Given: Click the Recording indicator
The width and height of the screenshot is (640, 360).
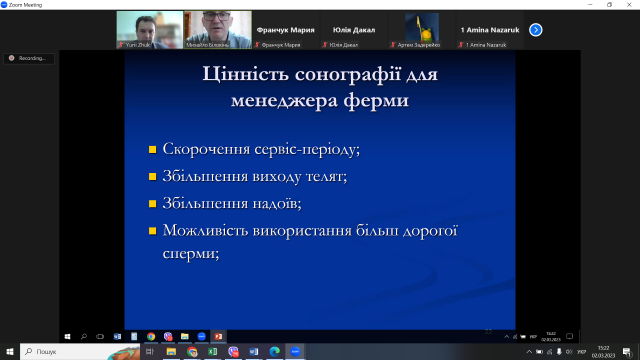Looking at the screenshot, I should pos(29,58).
